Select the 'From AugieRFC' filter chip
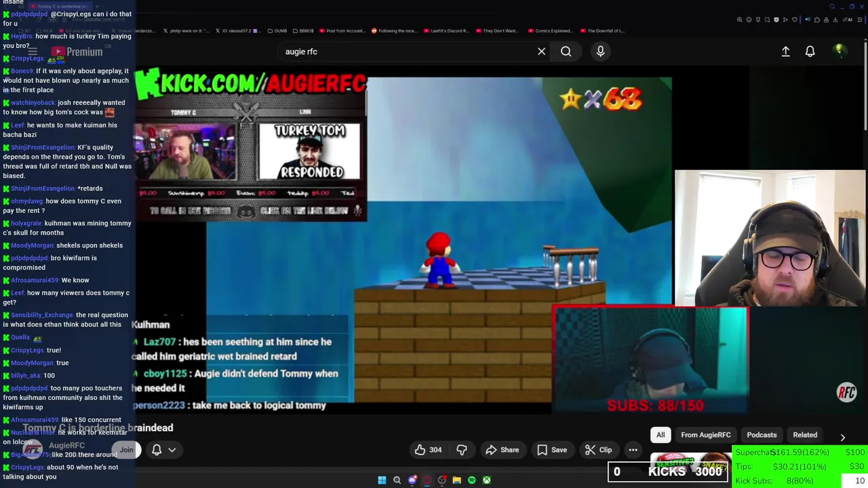Screen dimensions: 868x488 coord(706,435)
